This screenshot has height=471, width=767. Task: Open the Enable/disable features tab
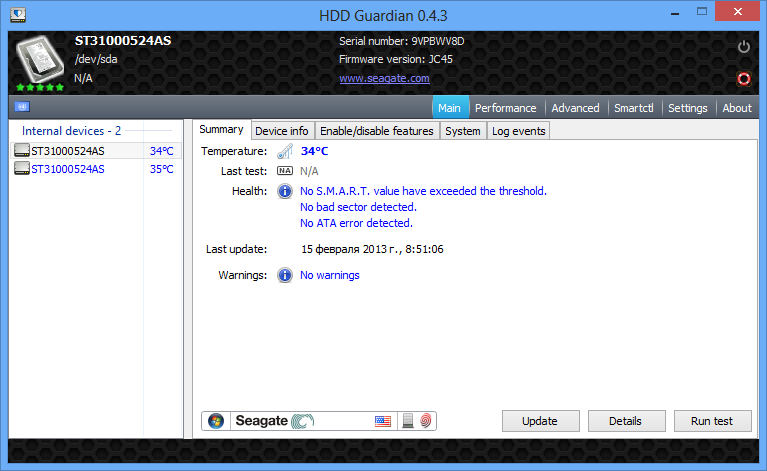(377, 131)
